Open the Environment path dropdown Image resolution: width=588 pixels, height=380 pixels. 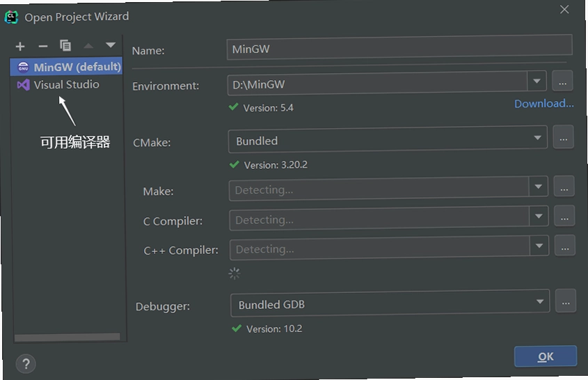pyautogui.click(x=537, y=81)
